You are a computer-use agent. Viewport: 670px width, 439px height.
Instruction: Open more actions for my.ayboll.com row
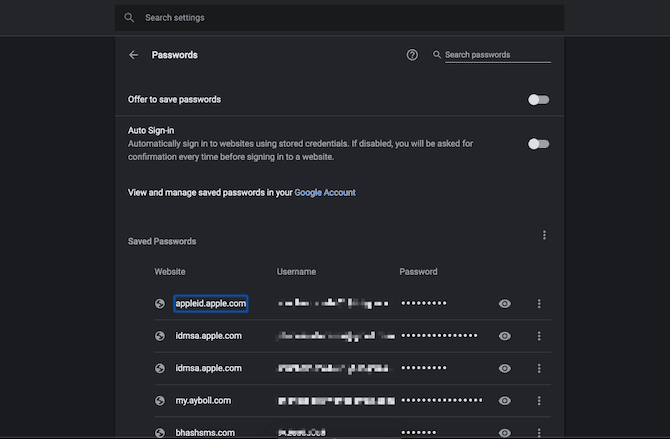[x=539, y=401]
